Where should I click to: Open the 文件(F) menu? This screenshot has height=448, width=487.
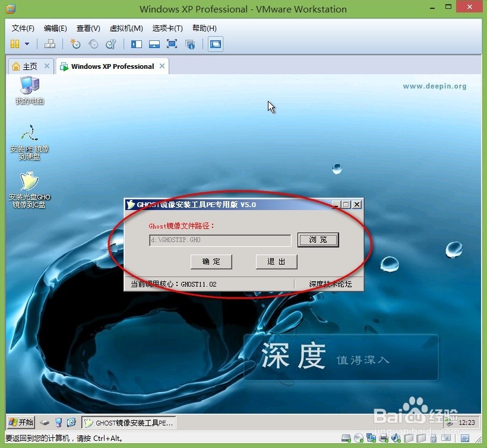pos(23,28)
